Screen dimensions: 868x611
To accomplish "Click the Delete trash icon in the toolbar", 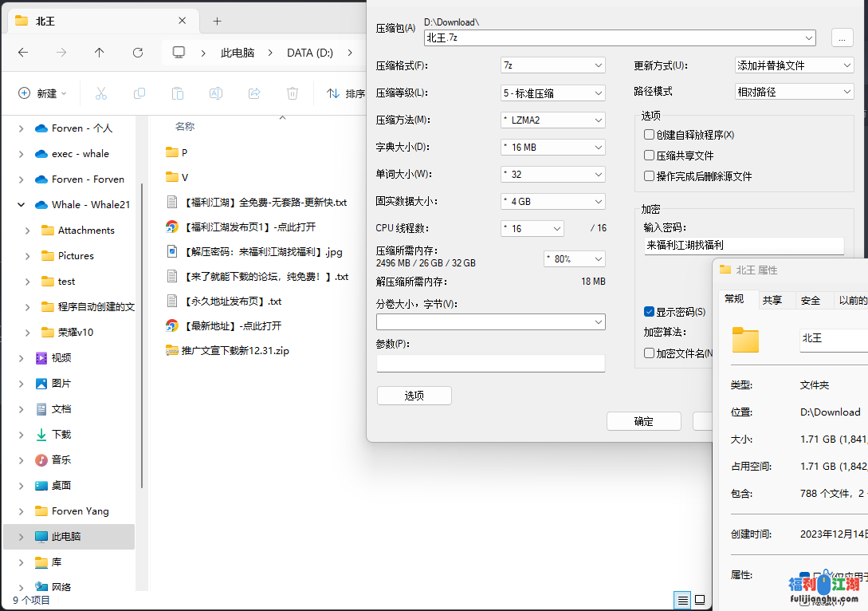I will coord(292,93).
